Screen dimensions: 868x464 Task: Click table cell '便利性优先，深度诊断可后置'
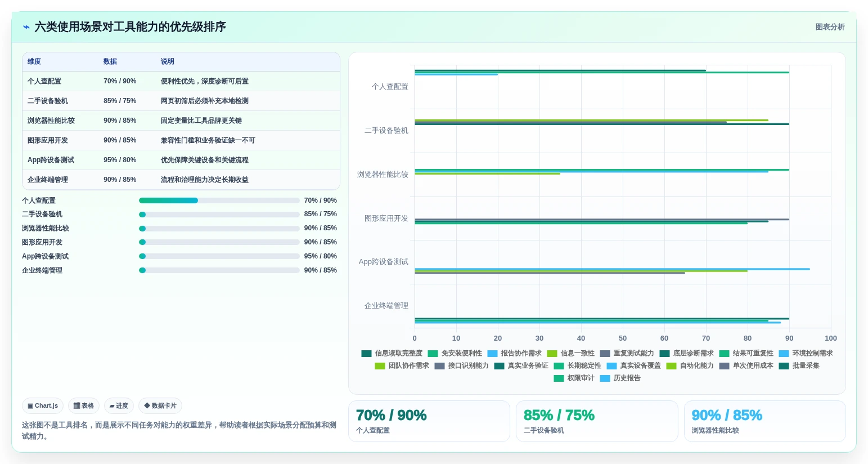205,81
